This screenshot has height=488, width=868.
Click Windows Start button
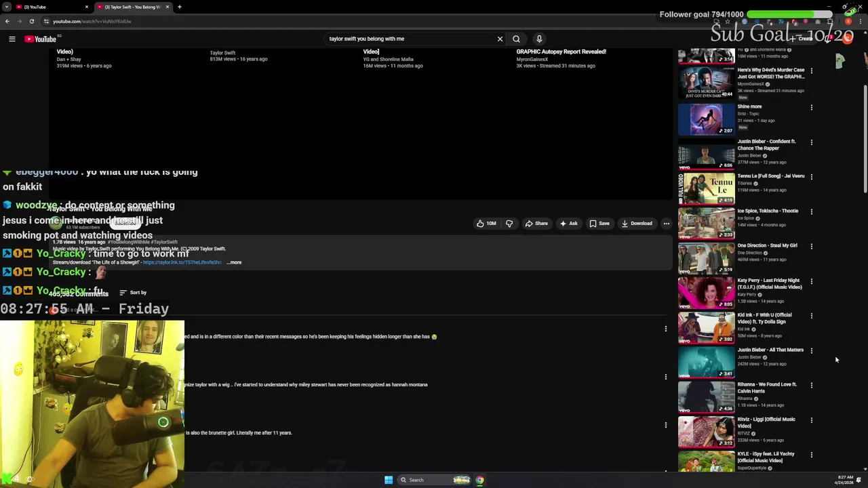(389, 480)
